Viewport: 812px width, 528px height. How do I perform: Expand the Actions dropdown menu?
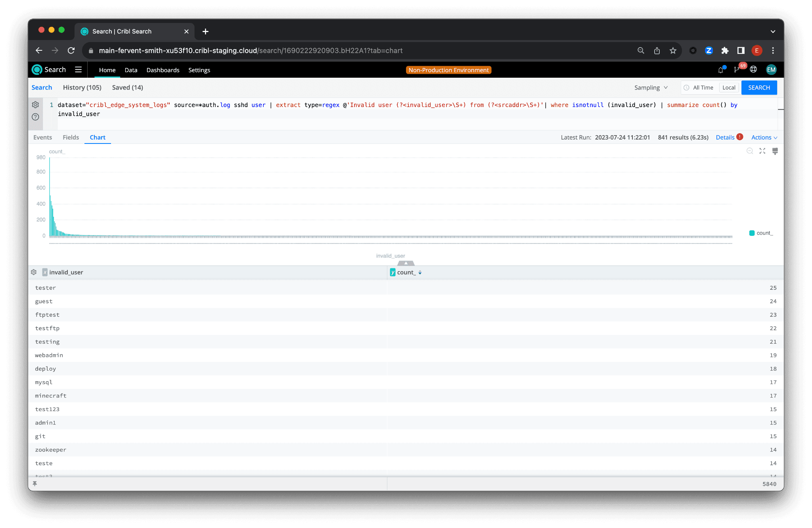coord(764,138)
